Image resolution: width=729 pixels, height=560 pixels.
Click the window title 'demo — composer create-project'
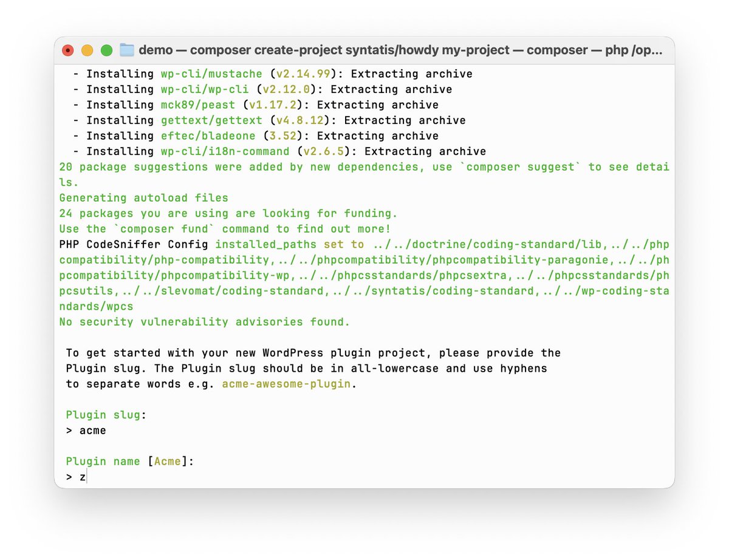pyautogui.click(x=401, y=50)
